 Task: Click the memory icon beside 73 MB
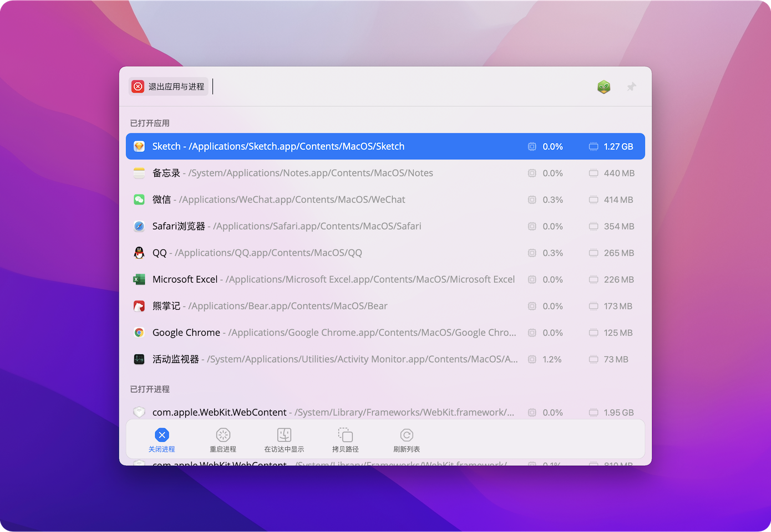[x=594, y=359]
